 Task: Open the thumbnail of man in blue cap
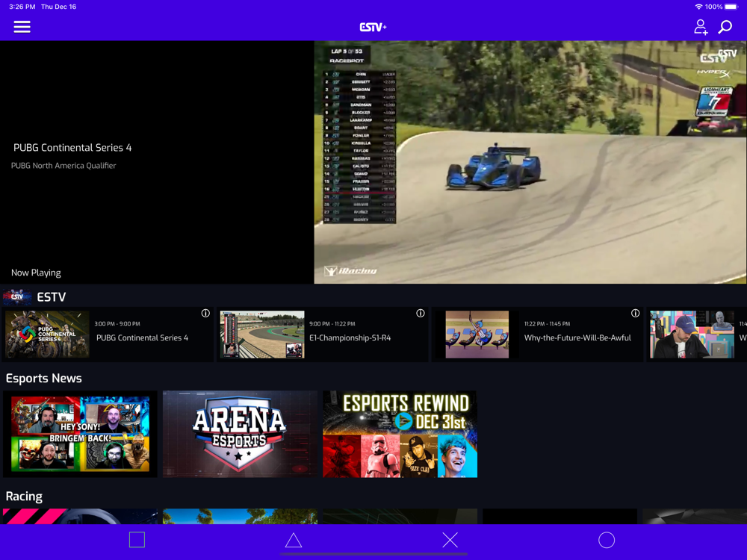click(x=692, y=335)
